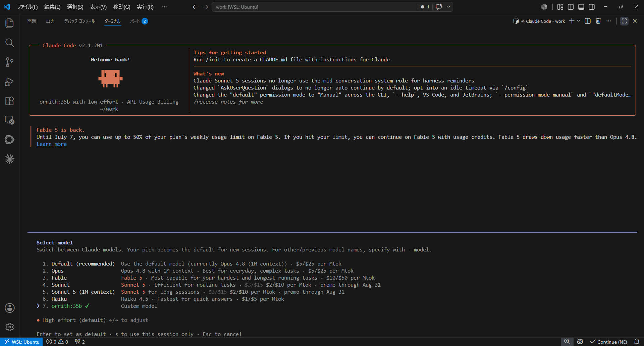Viewport: 644px width, 346px height.
Task: Split the terminal pane
Action: [588, 21]
